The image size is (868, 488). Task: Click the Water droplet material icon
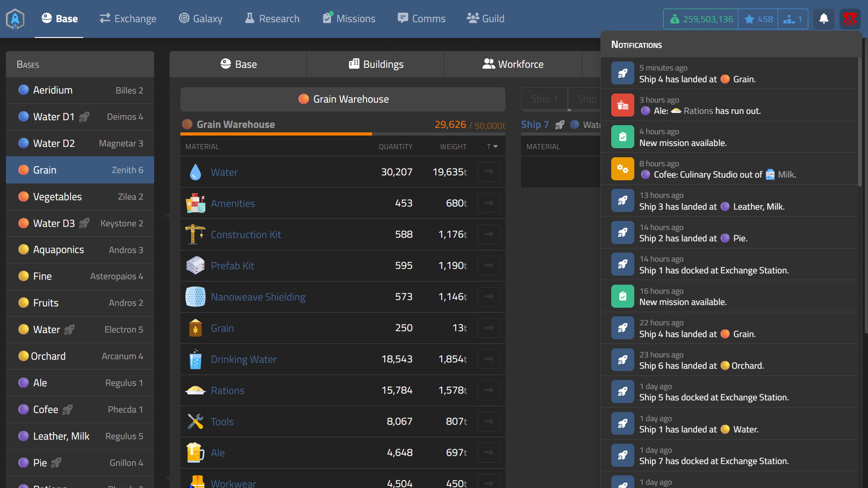click(195, 172)
